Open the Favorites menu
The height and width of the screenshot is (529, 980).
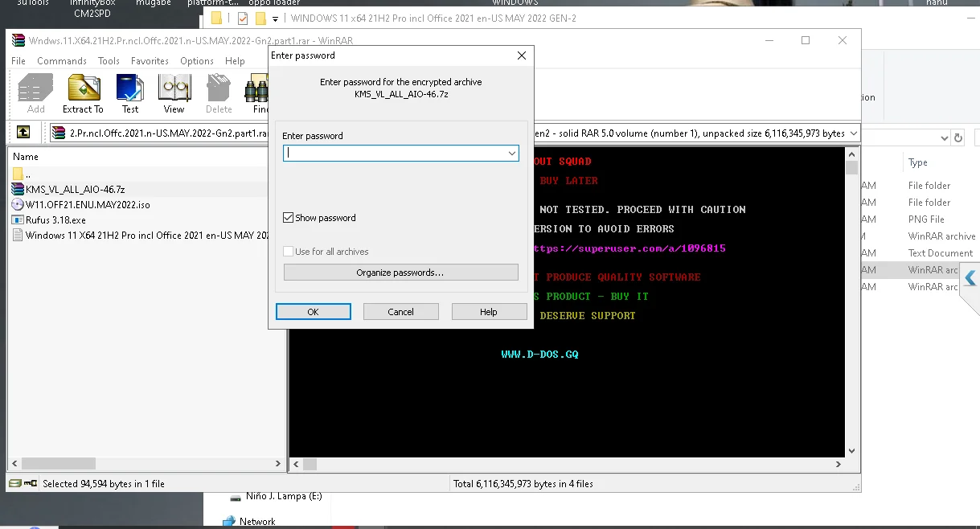coord(150,61)
